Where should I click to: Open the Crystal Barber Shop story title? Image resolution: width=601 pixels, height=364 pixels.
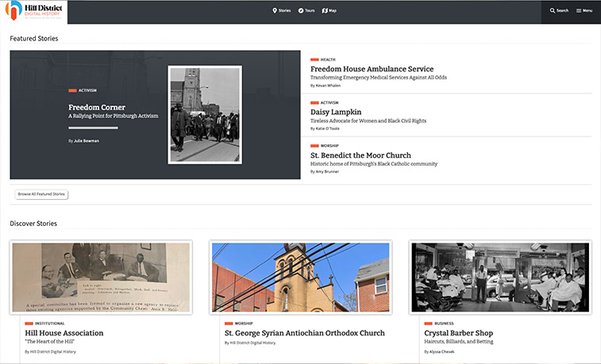pos(458,333)
